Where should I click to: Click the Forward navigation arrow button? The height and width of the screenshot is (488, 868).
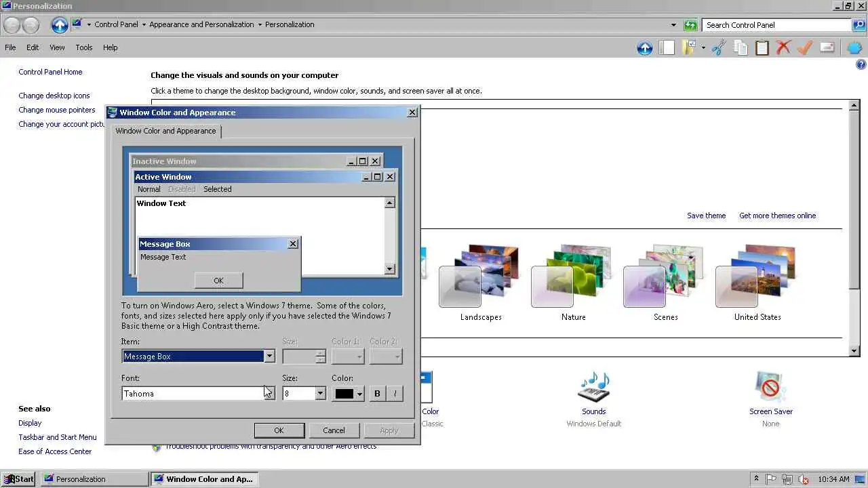coord(31,25)
